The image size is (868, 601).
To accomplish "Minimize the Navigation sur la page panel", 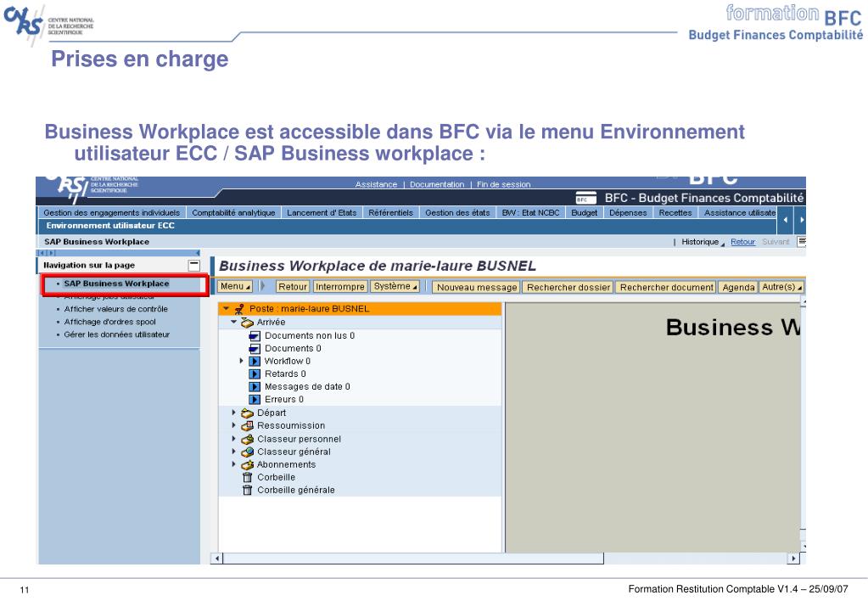I will click(x=193, y=266).
